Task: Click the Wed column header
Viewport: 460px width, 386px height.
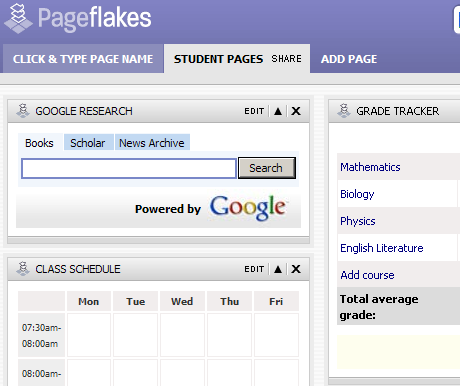Action: pyautogui.click(x=182, y=301)
